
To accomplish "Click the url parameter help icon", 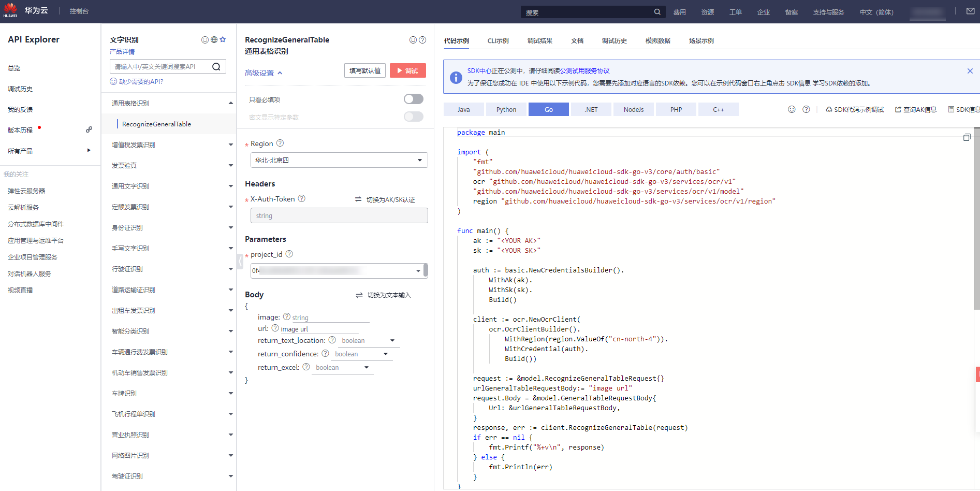I will 275,328.
